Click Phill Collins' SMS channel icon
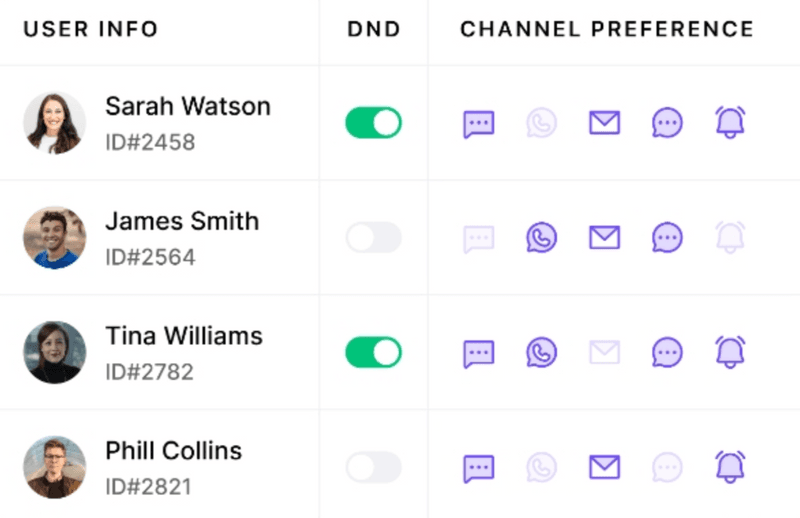Screen dimensions: 800x518 pos(479,467)
